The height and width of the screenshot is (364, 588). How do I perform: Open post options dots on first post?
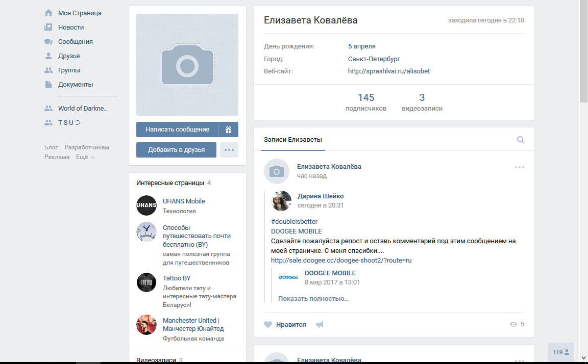coord(520,167)
